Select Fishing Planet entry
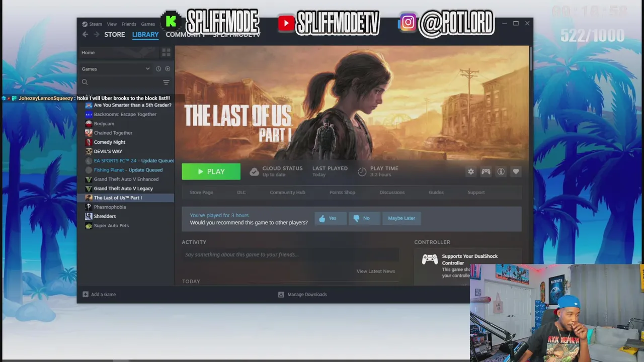The height and width of the screenshot is (362, 644). (128, 170)
